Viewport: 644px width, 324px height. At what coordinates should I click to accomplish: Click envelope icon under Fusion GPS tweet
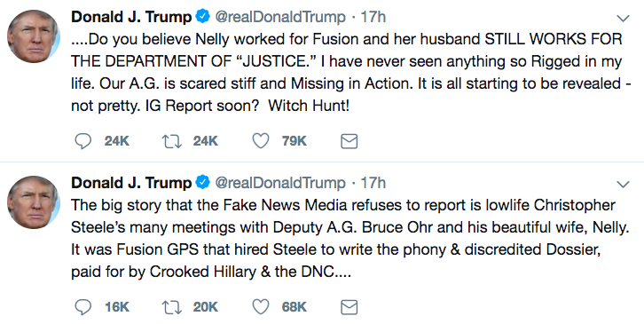pyautogui.click(x=349, y=307)
